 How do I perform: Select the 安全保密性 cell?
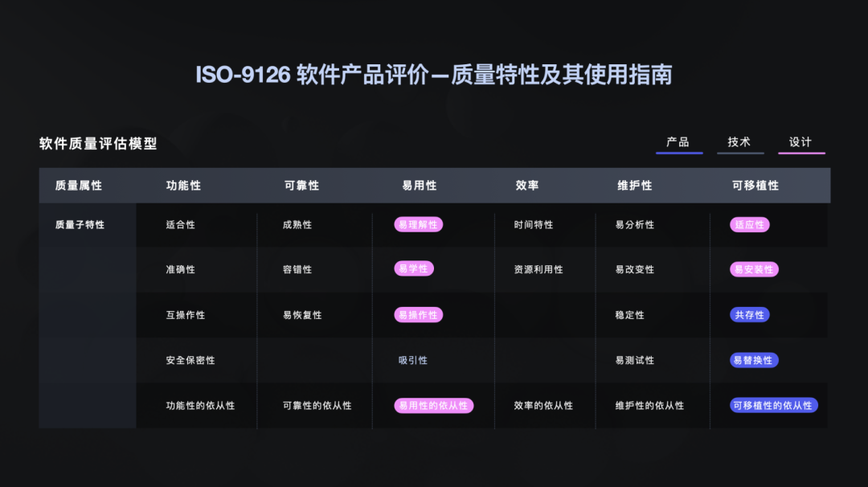tap(190, 360)
